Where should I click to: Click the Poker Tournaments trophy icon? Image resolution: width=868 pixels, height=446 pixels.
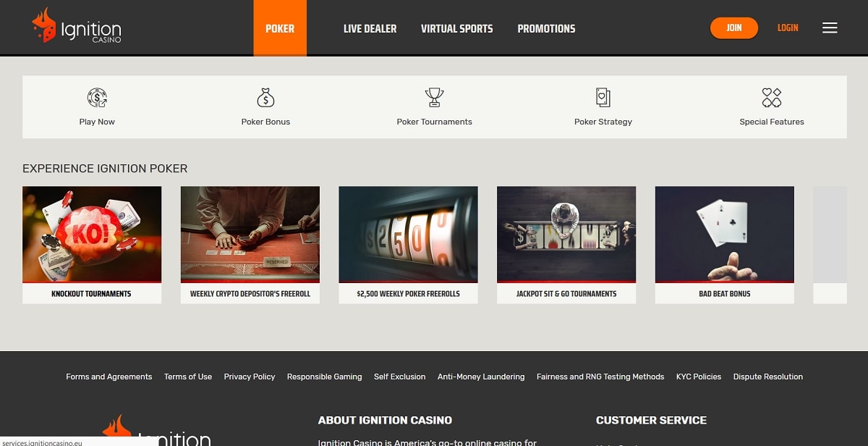[x=434, y=97]
